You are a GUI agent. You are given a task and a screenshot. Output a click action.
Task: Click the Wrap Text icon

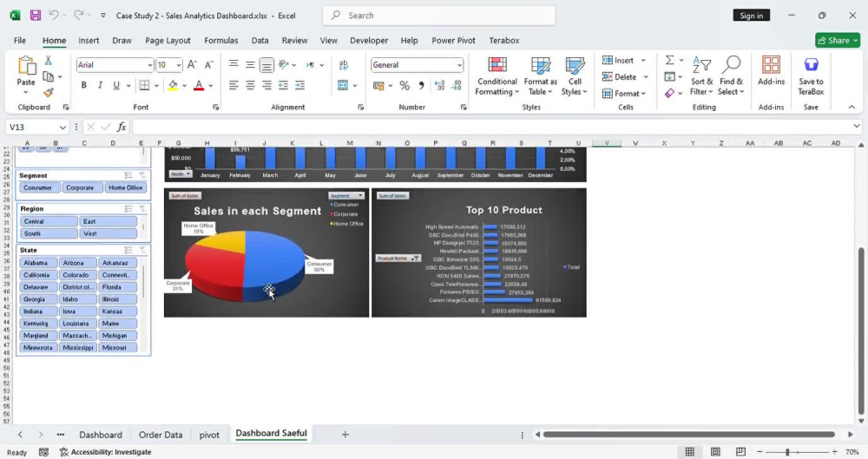343,65
